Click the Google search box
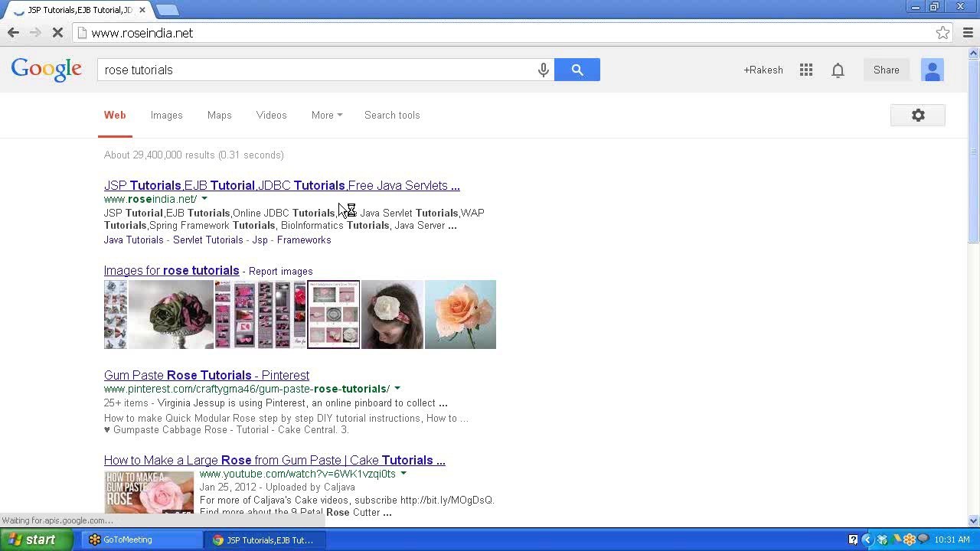980x551 pixels. (318, 70)
